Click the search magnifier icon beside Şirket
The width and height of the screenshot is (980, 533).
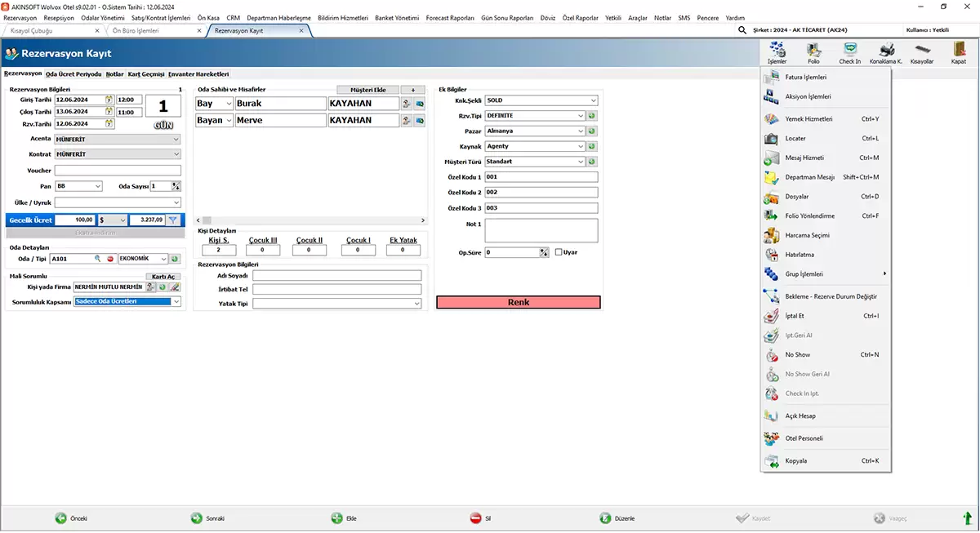pyautogui.click(x=742, y=29)
